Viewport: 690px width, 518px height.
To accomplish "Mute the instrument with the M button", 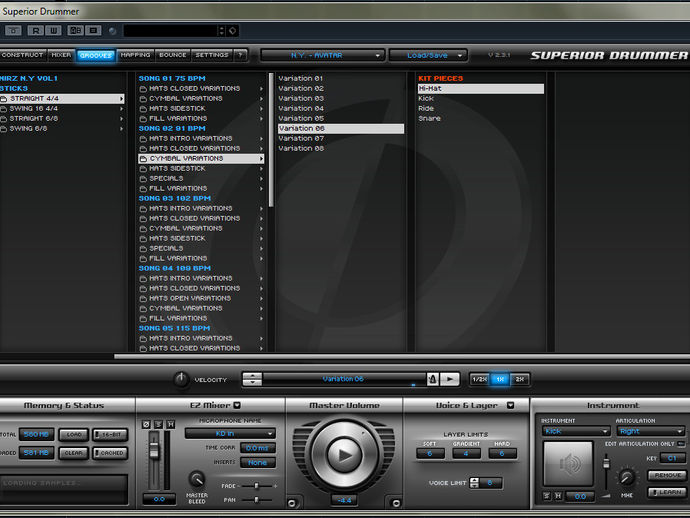I will [558, 496].
